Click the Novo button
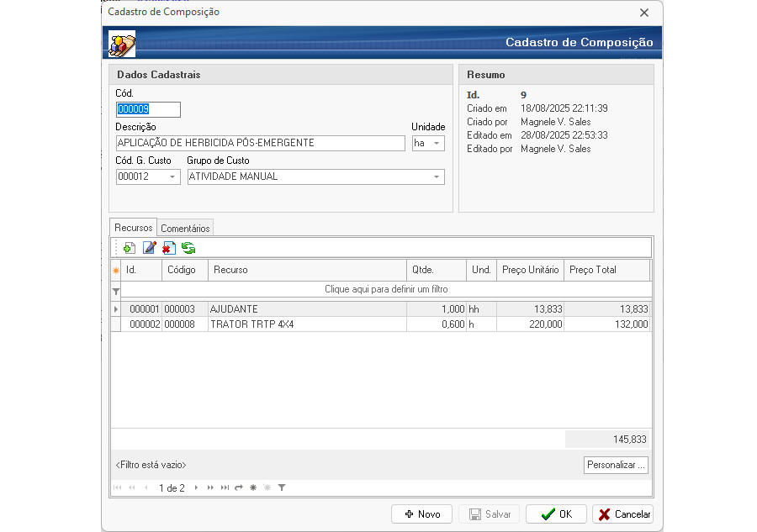 point(421,514)
